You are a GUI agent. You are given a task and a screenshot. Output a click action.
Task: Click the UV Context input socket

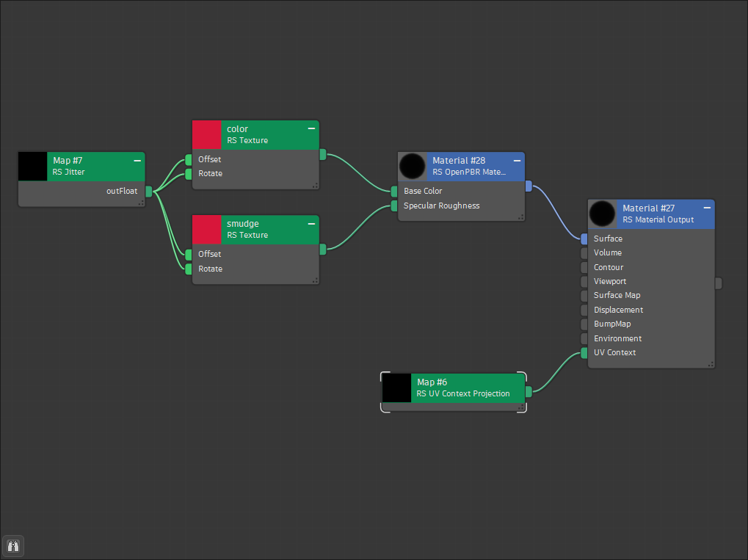click(x=584, y=353)
